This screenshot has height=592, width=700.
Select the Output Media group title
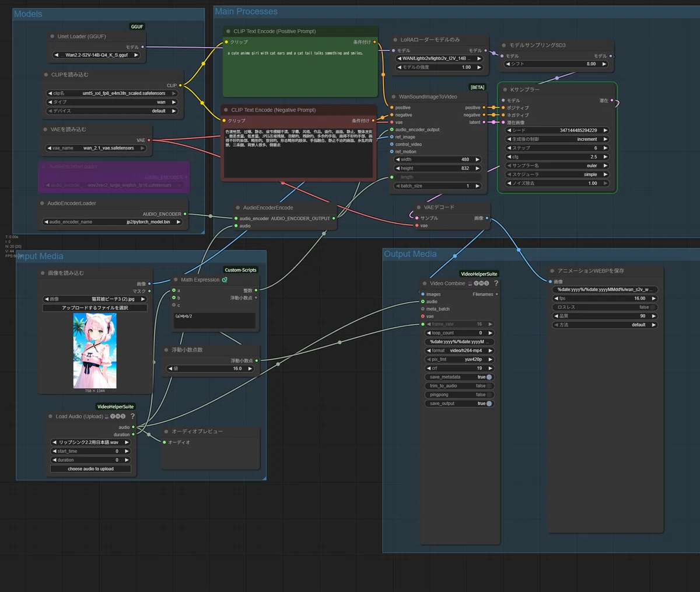(x=410, y=254)
